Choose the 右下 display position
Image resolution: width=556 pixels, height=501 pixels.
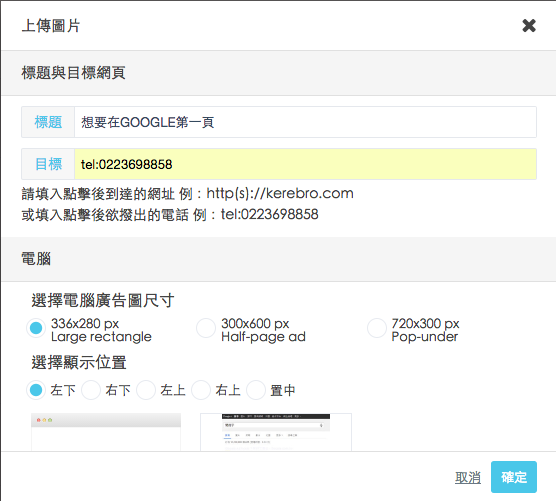point(91,390)
